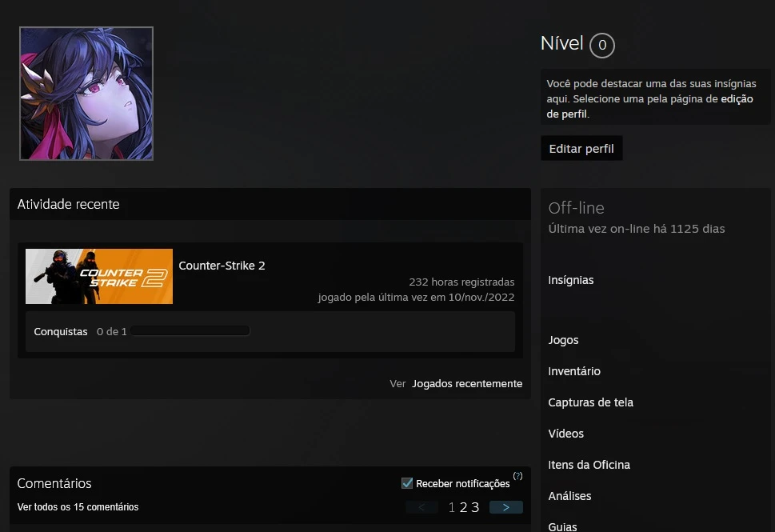The image size is (775, 532).
Task: Open Itens da Oficina section
Action: point(589,465)
